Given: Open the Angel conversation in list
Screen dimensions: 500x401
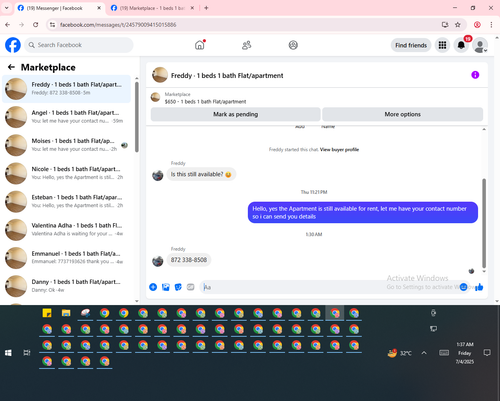Looking at the screenshot, I should 66,117.
